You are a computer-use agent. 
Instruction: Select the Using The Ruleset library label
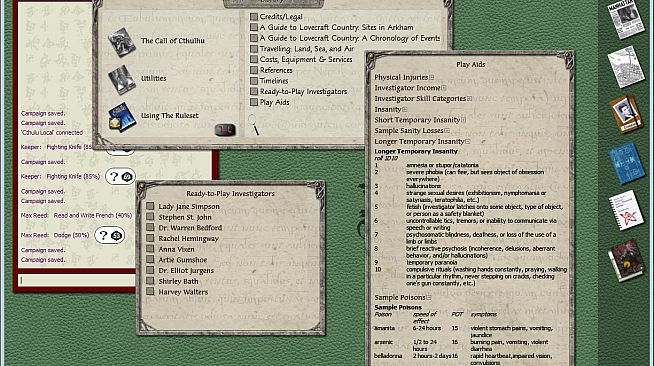click(170, 115)
